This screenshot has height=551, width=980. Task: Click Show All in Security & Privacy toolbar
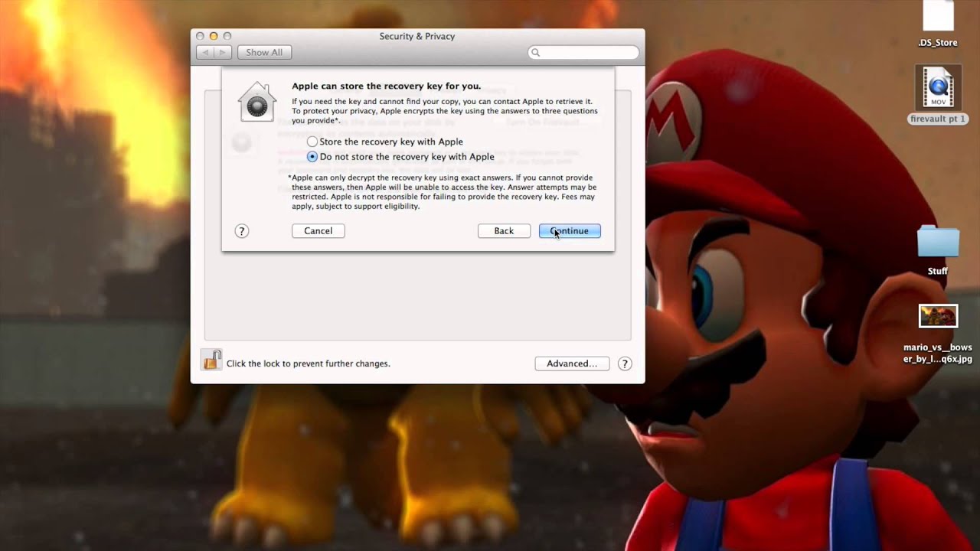coord(264,52)
